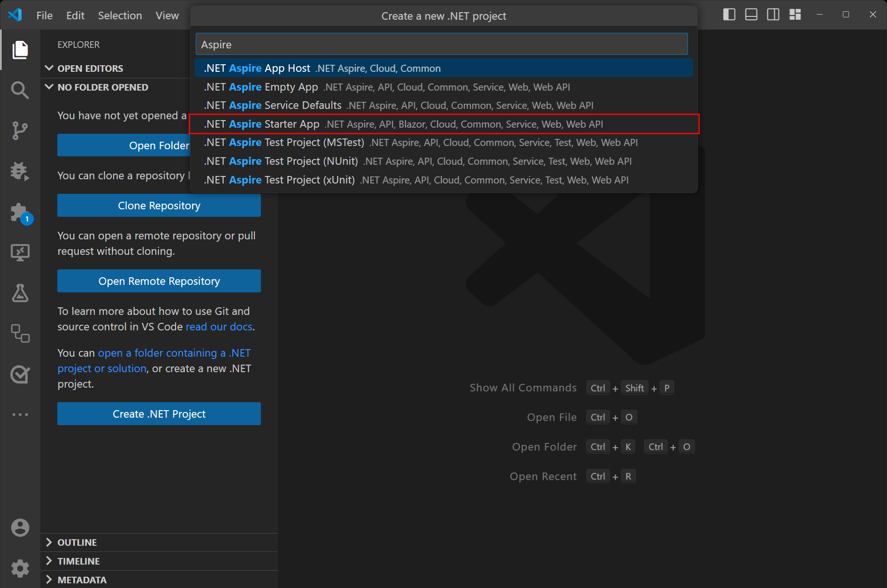This screenshot has height=588, width=887.
Task: Select .NET Aspire Empty App template
Action: (x=444, y=87)
